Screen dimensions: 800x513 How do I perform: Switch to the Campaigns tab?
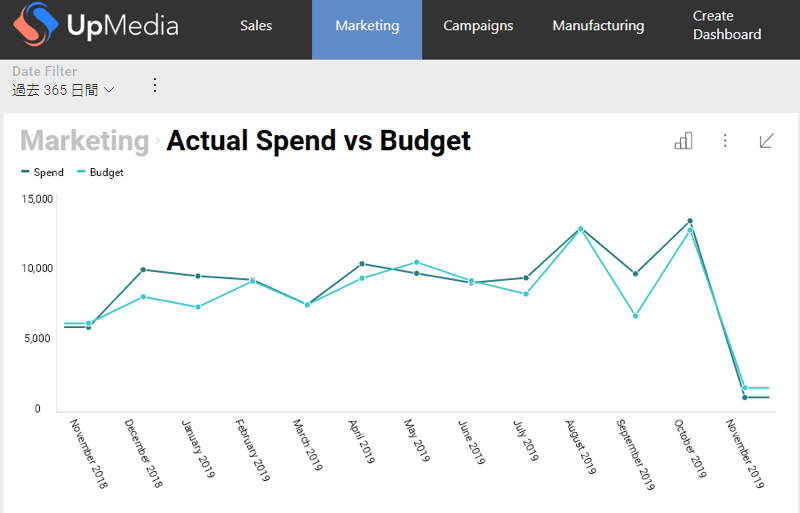pos(478,26)
